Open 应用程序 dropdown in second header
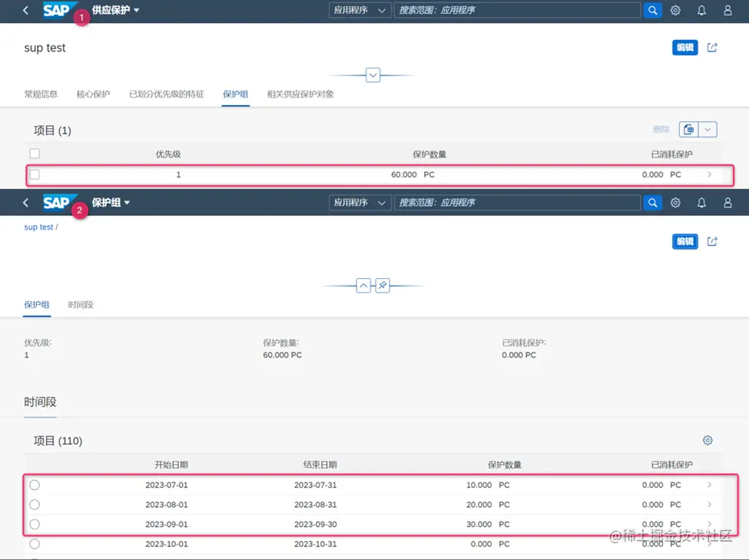 pyautogui.click(x=360, y=203)
